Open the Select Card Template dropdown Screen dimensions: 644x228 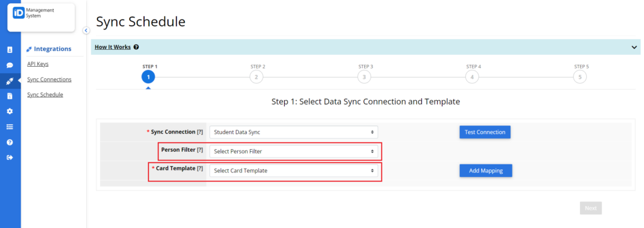[x=294, y=171]
